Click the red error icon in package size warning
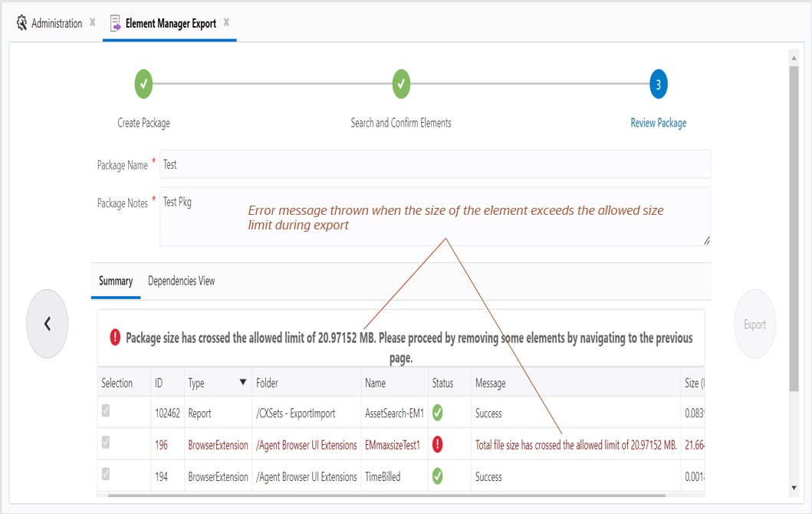812x514 pixels. click(x=115, y=338)
